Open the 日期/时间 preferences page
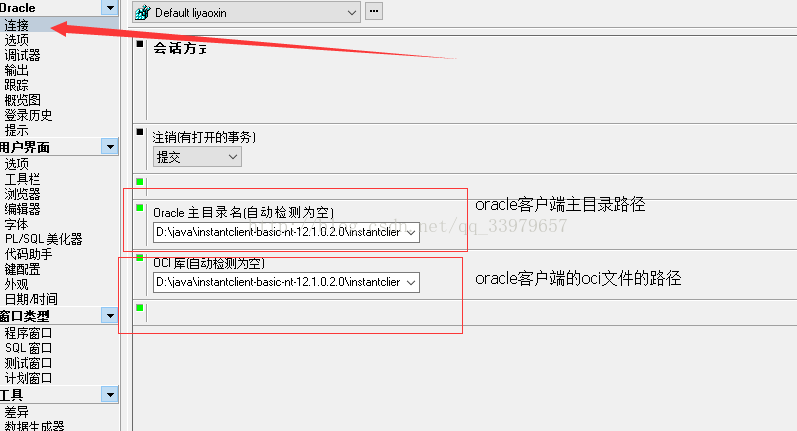Image resolution: width=797 pixels, height=431 pixels. tap(31, 299)
